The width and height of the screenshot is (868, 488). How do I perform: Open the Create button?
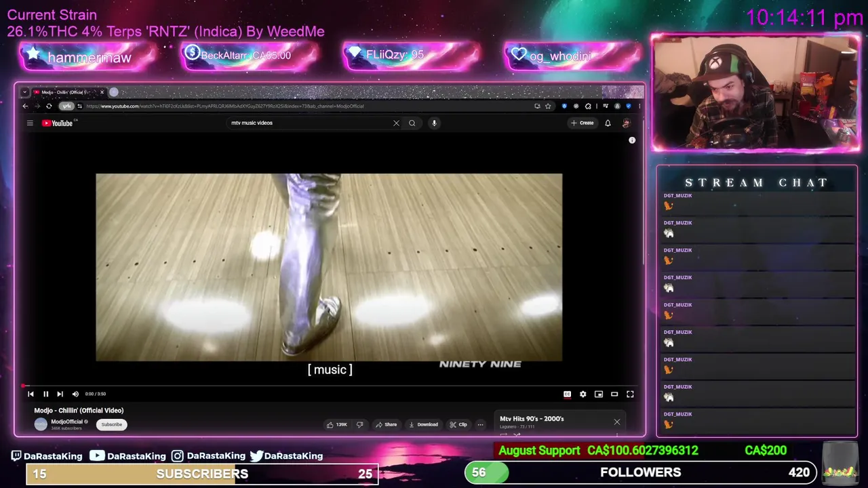click(583, 123)
